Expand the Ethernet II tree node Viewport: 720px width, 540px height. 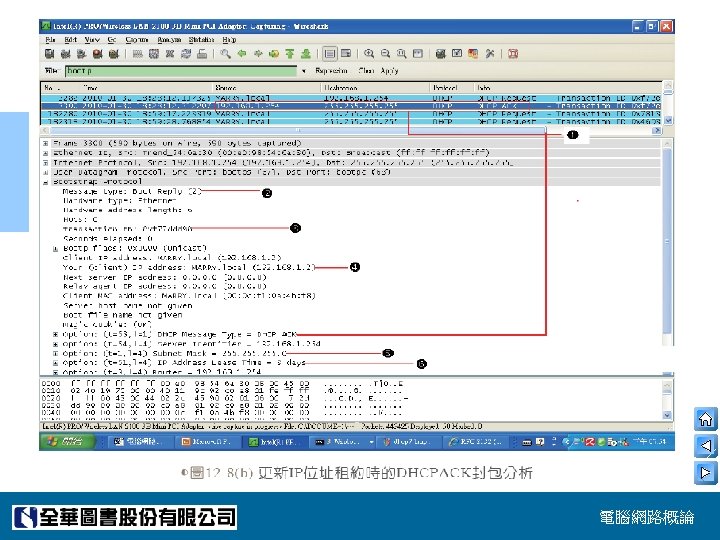pyautogui.click(x=45, y=153)
